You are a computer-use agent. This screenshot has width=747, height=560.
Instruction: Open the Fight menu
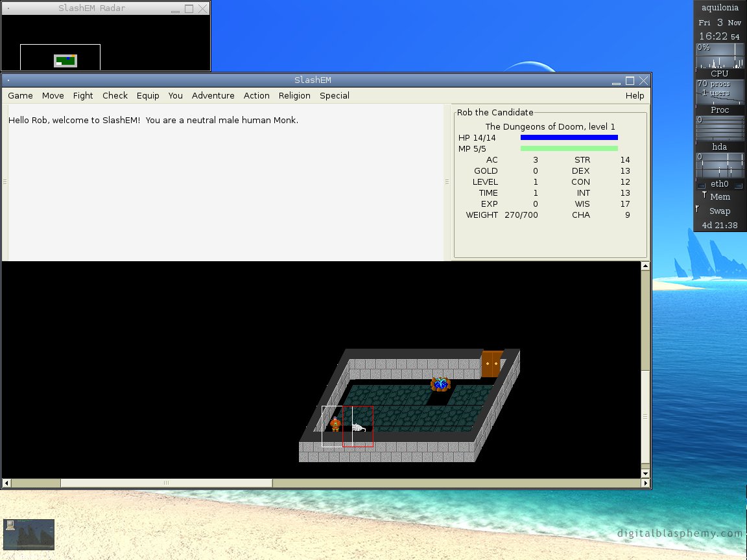pyautogui.click(x=83, y=95)
